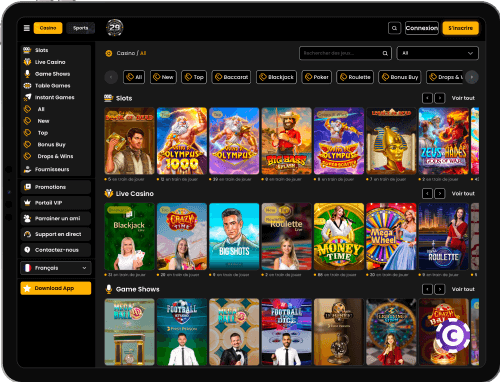Select the Baccarat category chip
This screenshot has width=500, height=382.
(x=231, y=77)
